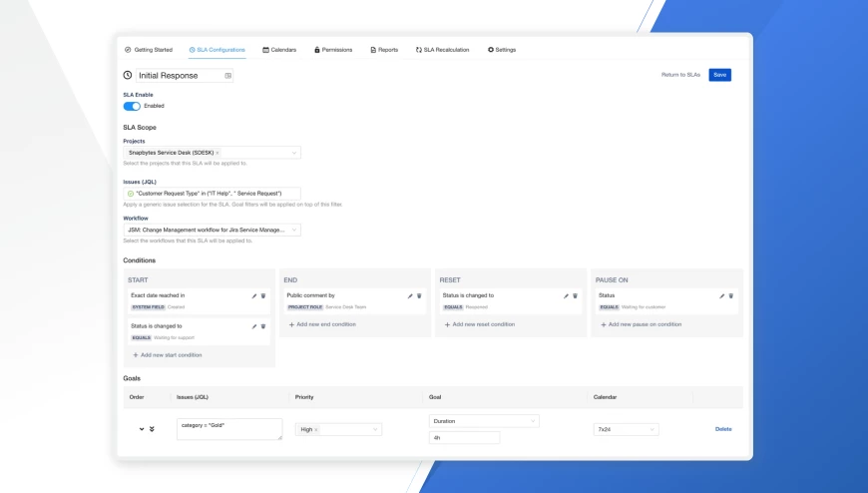Delete RESET Status is changed to condition
This screenshot has width=868, height=493.
tap(575, 295)
